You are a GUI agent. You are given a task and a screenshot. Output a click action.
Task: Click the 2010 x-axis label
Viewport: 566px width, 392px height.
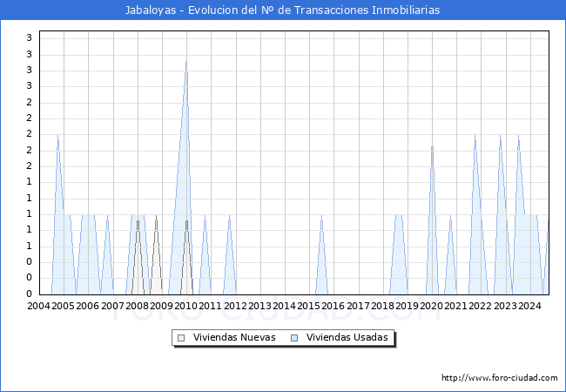coord(185,306)
